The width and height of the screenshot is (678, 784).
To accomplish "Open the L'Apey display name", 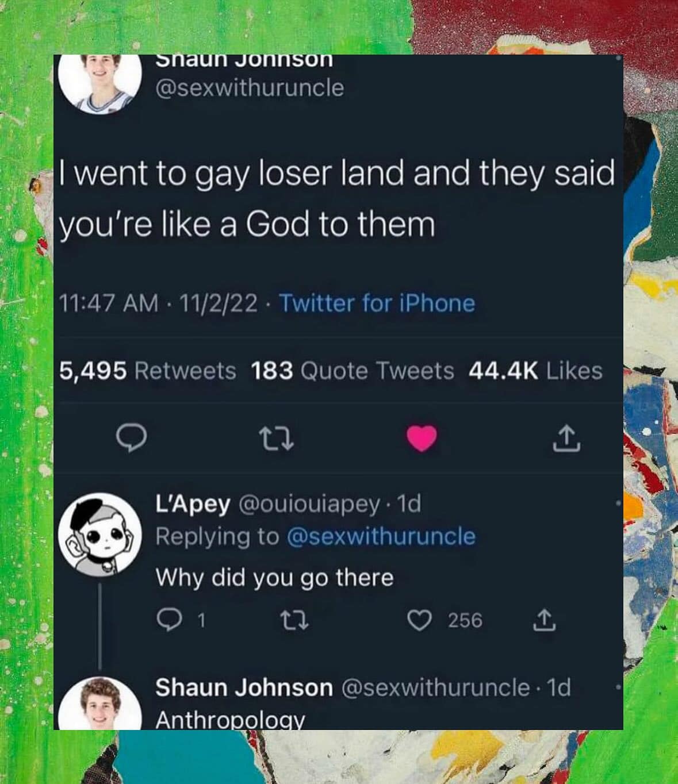I will (x=193, y=504).
